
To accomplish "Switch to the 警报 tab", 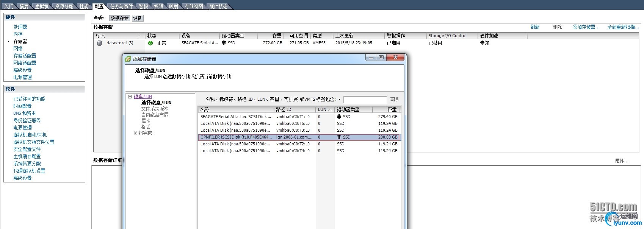I will (x=143, y=6).
